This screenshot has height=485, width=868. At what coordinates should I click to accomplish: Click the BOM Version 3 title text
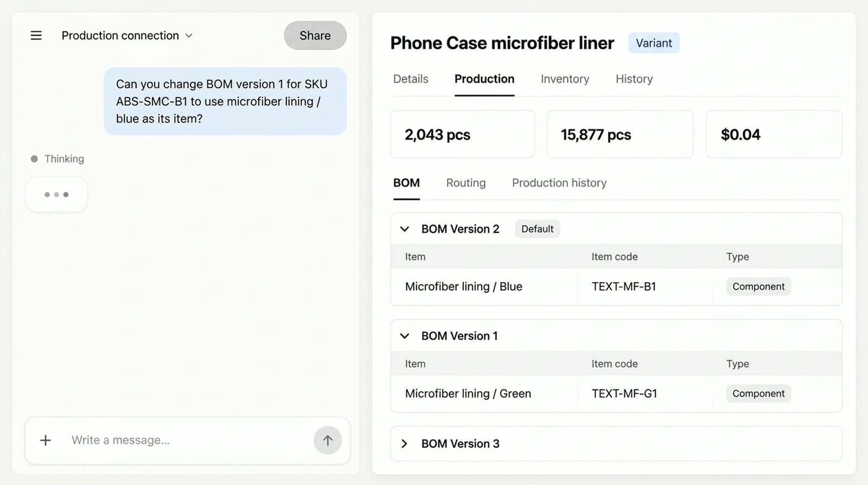(x=461, y=444)
